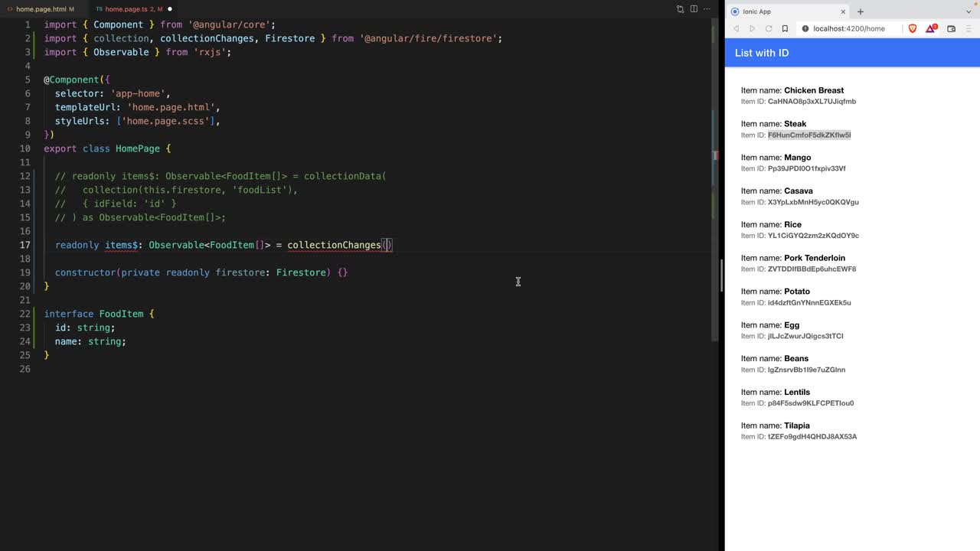Close the Ionic App browser tab

click(x=843, y=11)
